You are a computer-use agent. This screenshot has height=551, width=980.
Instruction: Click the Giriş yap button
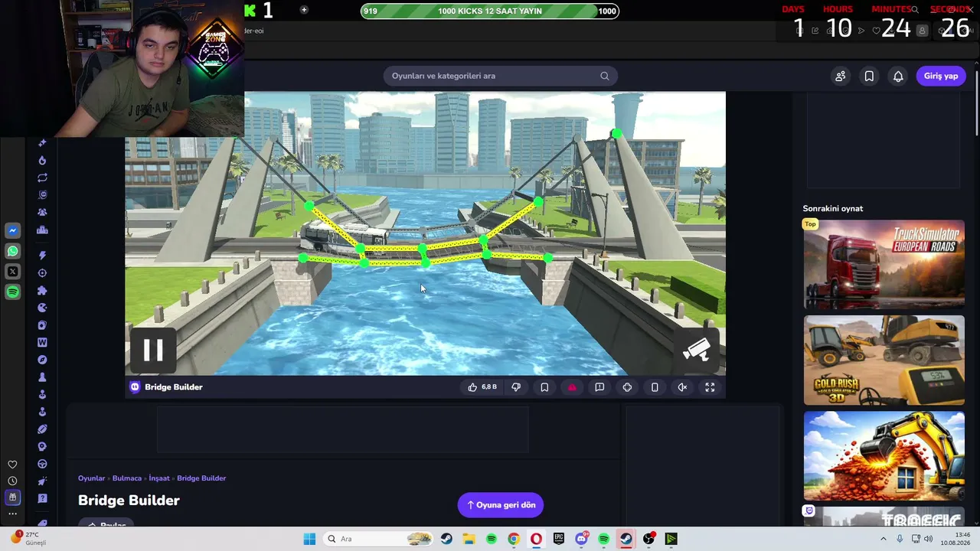[941, 76]
